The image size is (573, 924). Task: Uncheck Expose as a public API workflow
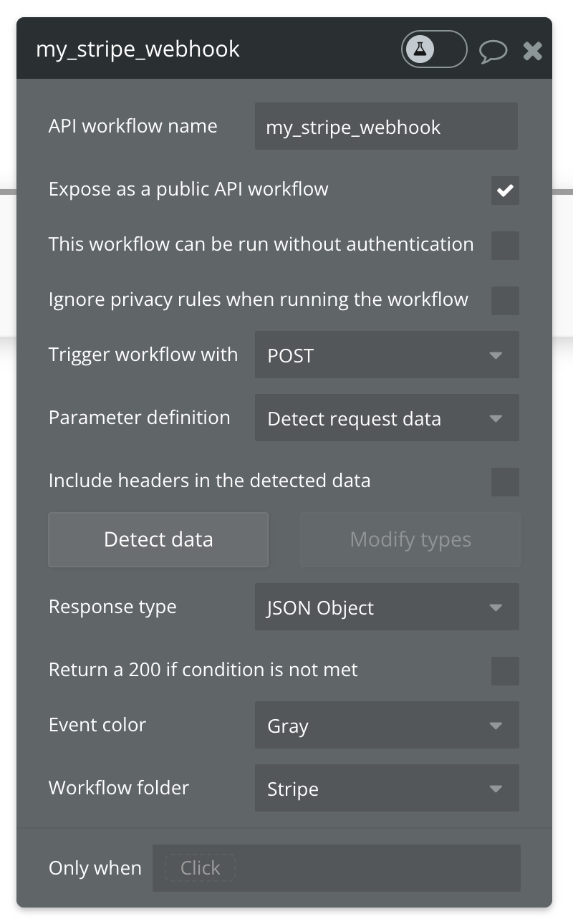point(505,191)
